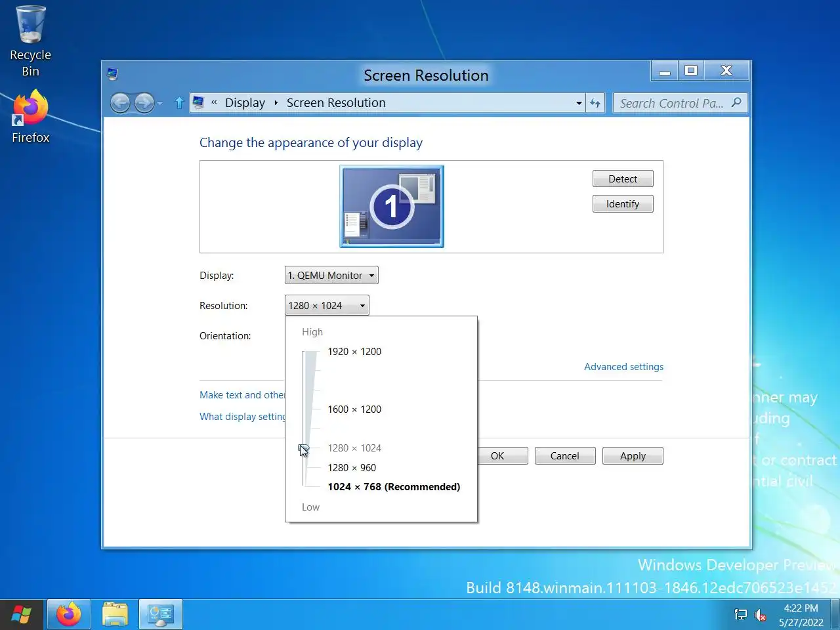Open Advanced settings link

point(623,367)
